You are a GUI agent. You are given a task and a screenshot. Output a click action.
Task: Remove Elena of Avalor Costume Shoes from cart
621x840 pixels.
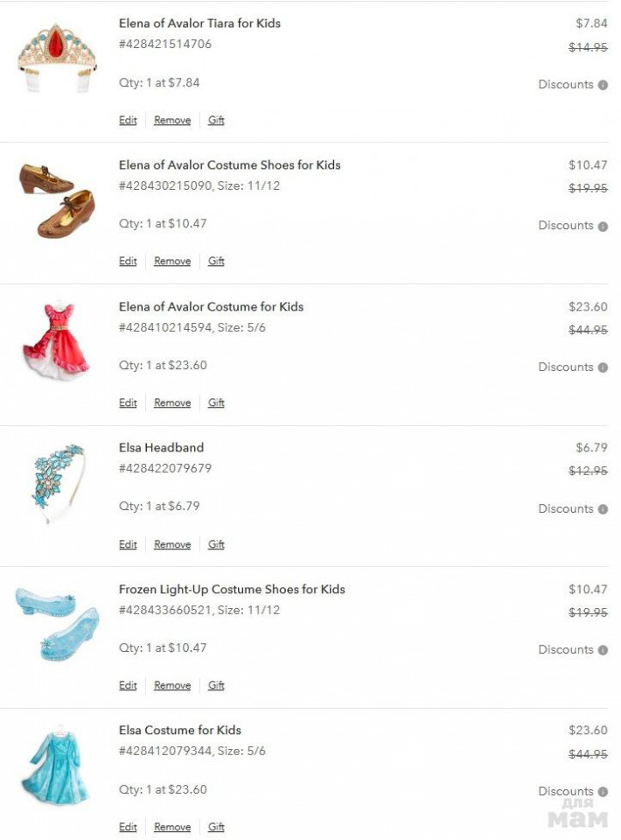(x=172, y=262)
